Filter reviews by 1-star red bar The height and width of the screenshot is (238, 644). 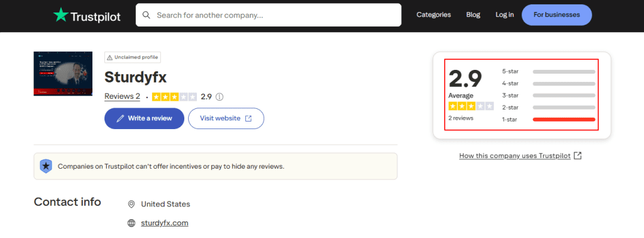[564, 120]
